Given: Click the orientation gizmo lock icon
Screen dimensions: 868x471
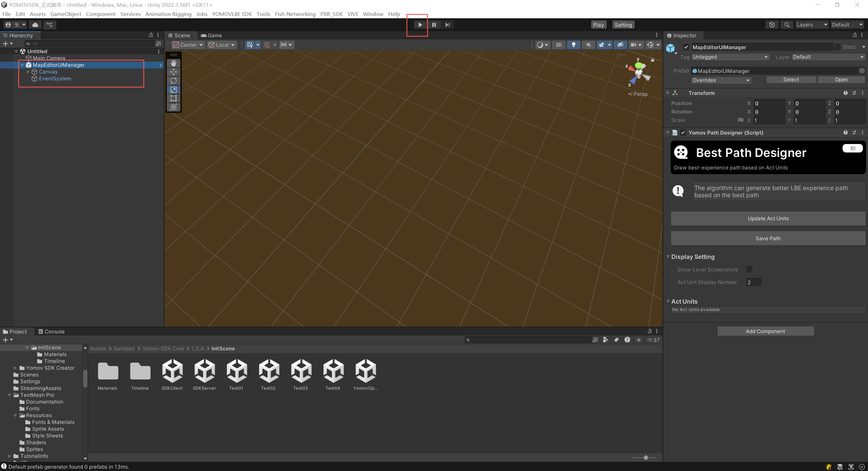Looking at the screenshot, I should coord(652,60).
